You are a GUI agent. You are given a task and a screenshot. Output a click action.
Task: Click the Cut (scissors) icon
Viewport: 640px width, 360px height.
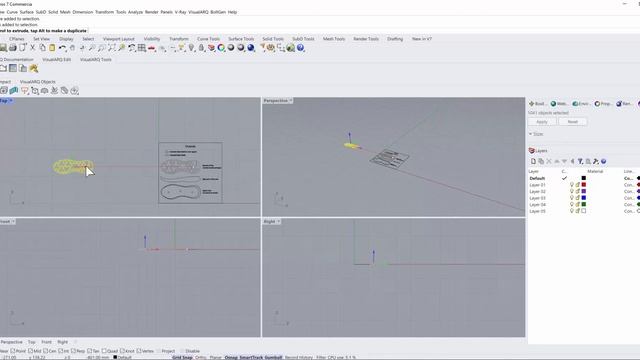[33, 48]
